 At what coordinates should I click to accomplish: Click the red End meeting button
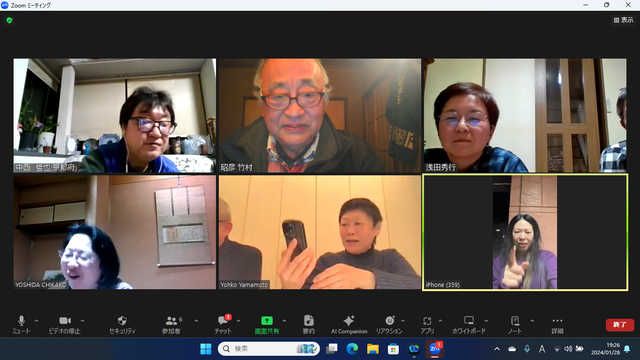[x=620, y=324]
